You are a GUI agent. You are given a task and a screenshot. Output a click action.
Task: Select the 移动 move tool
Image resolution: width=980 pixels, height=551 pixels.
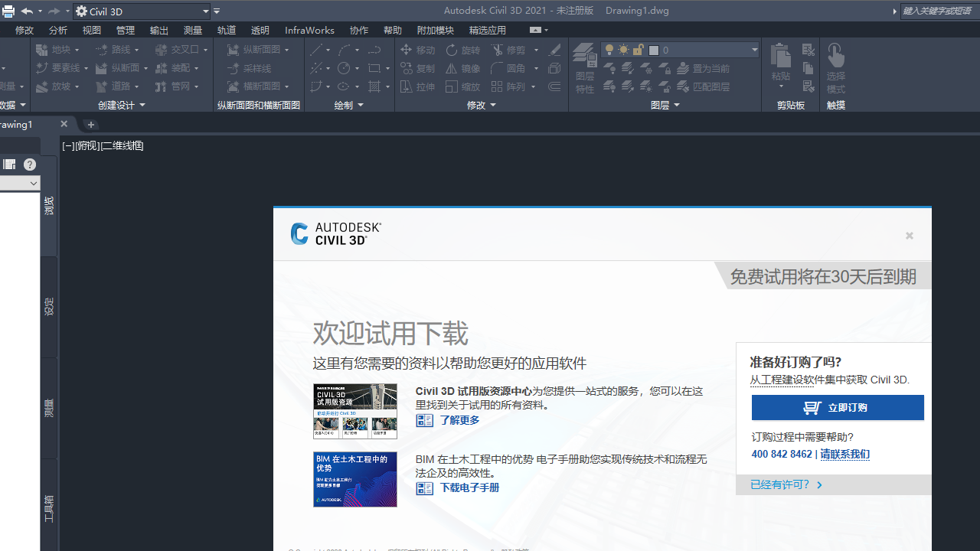pos(418,50)
